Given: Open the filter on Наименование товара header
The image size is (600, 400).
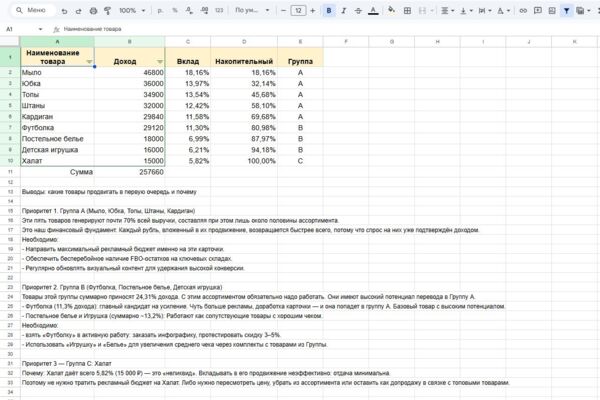Looking at the screenshot, I should (x=89, y=62).
